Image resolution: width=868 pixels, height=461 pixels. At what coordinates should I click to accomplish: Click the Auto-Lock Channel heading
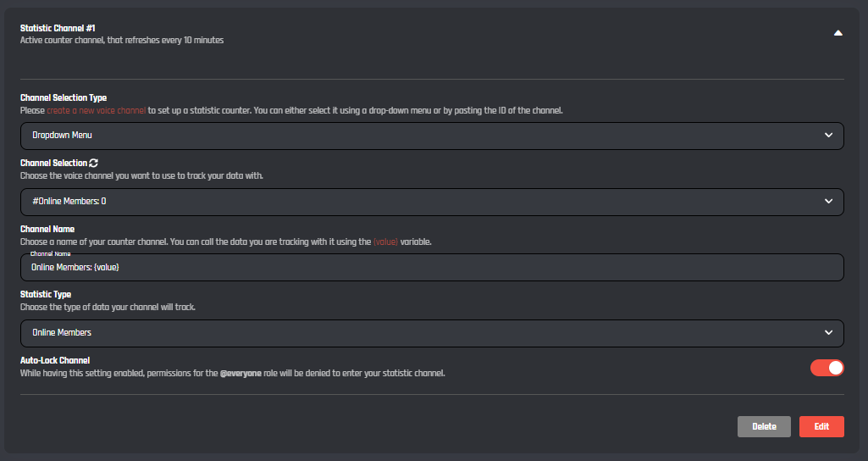click(x=55, y=360)
